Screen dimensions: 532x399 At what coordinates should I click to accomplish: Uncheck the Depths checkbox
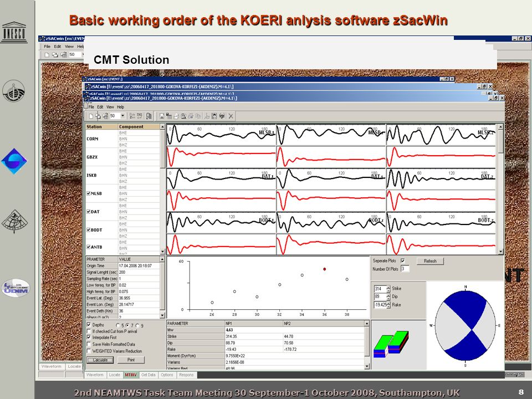point(89,325)
